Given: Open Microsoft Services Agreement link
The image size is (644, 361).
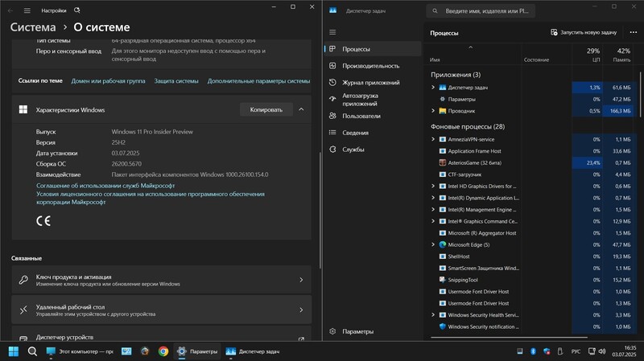Looking at the screenshot, I should coord(105,186).
